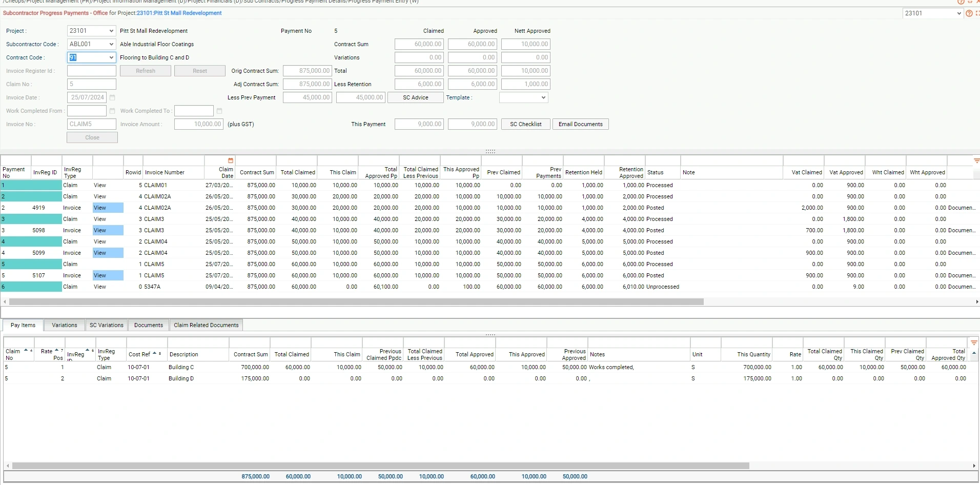Screen dimensions: 980x485
Task: Open the SC Checklist
Action: point(526,124)
